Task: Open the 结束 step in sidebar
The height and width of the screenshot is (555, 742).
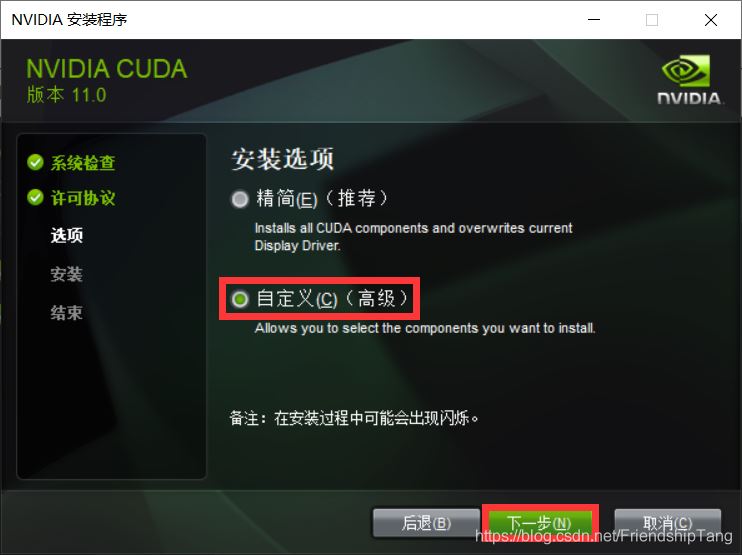Action: [x=67, y=313]
